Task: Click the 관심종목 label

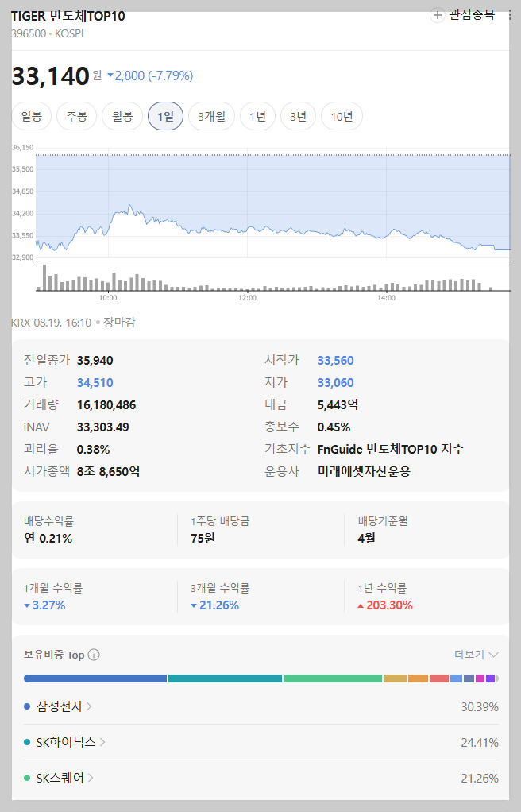Action: click(472, 14)
